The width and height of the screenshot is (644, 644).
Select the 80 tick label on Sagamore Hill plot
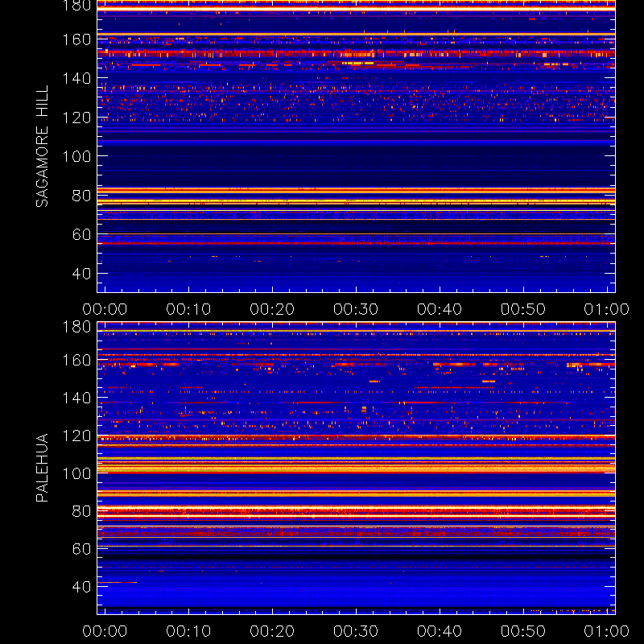tap(81, 196)
